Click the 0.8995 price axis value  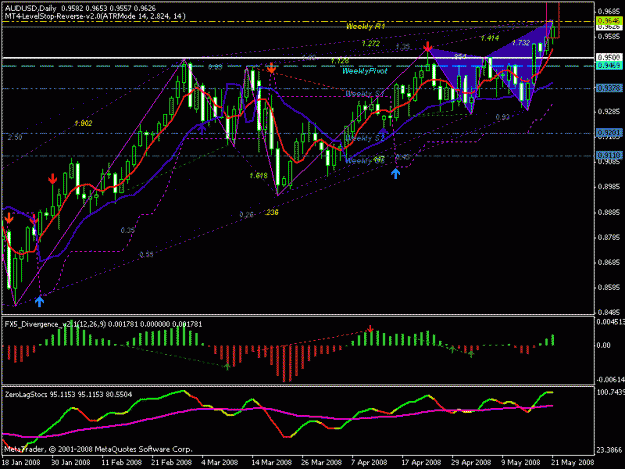coord(609,187)
